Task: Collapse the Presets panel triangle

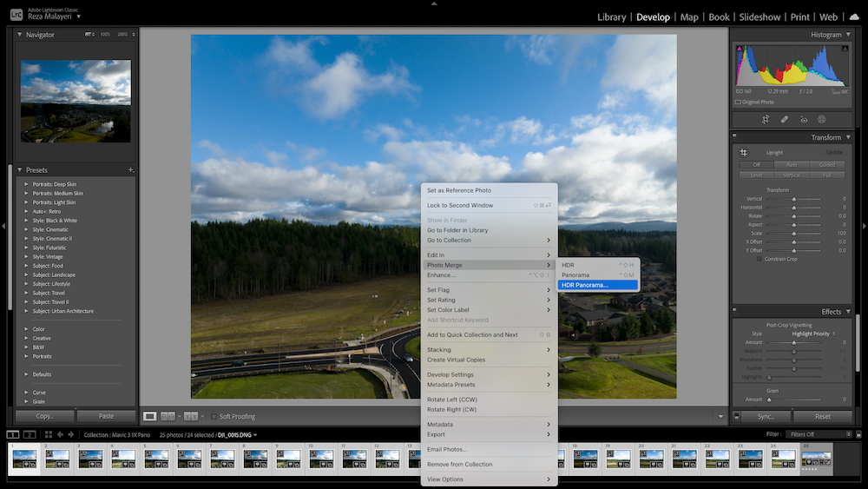Action: pyautogui.click(x=19, y=170)
